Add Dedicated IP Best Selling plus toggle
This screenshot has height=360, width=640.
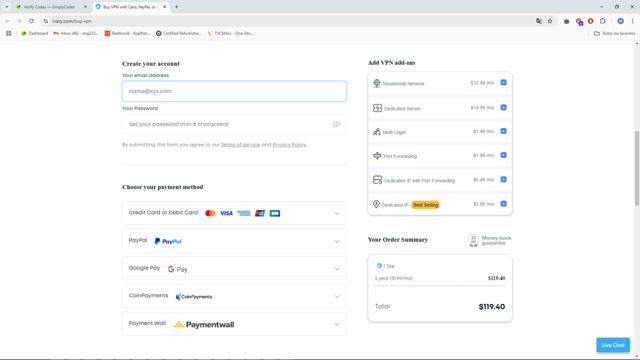(503, 204)
